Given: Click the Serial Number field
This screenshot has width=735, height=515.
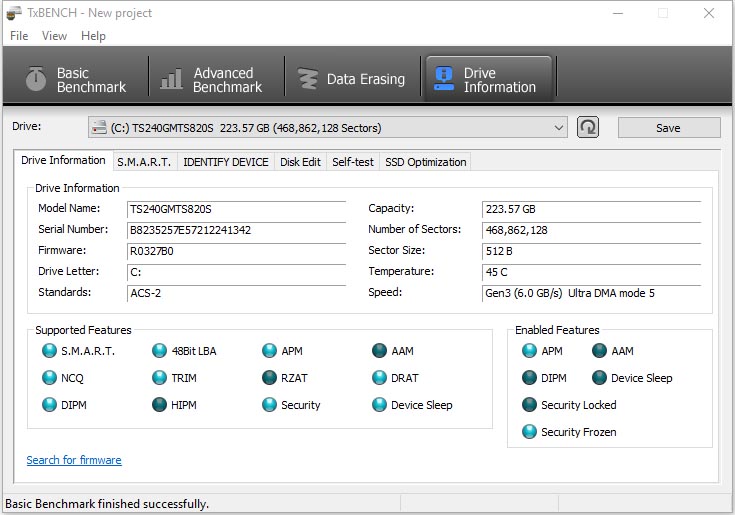Looking at the screenshot, I should [237, 230].
